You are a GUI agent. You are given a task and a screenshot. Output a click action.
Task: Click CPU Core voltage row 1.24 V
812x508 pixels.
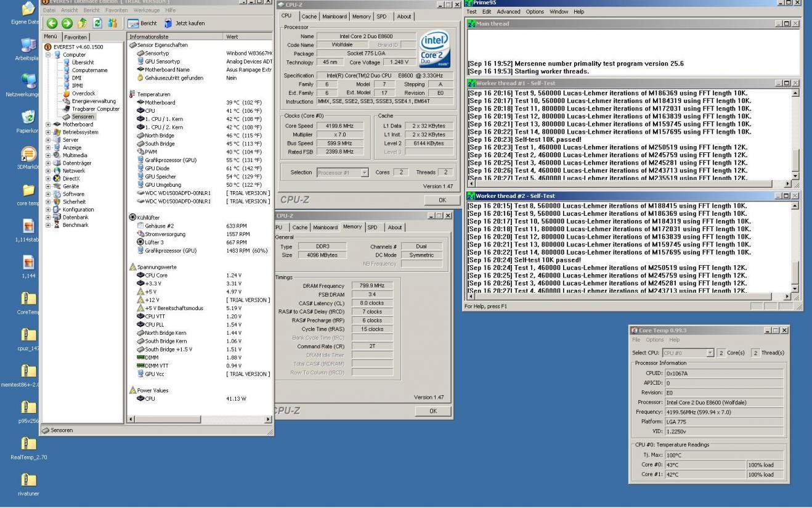pyautogui.click(x=200, y=276)
